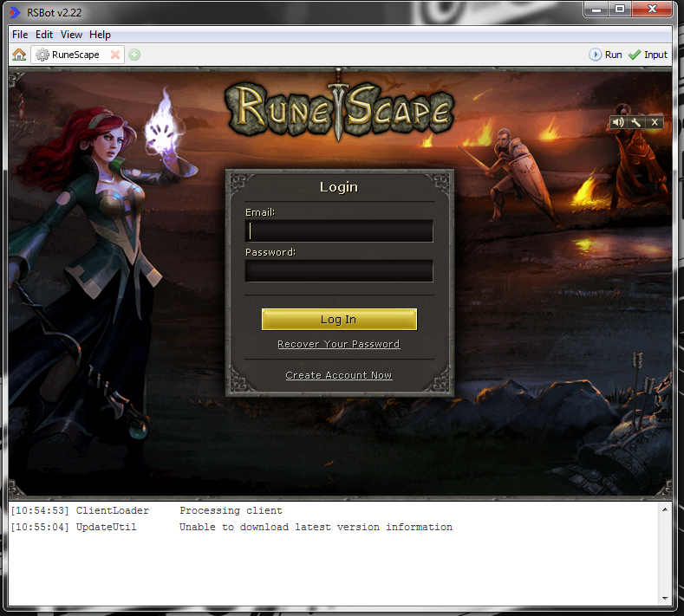The width and height of the screenshot is (684, 616).
Task: Select the gear icon on RuneScape tab
Action: click(42, 55)
